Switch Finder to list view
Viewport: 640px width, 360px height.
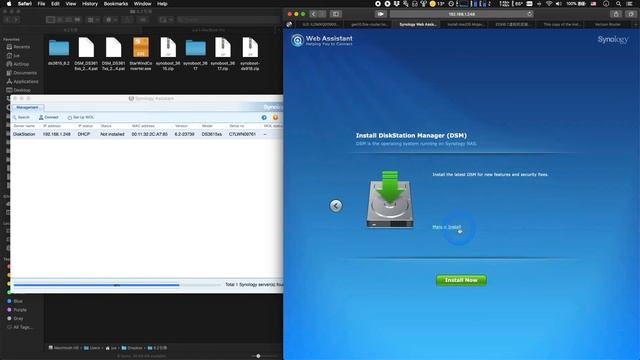coord(60,20)
